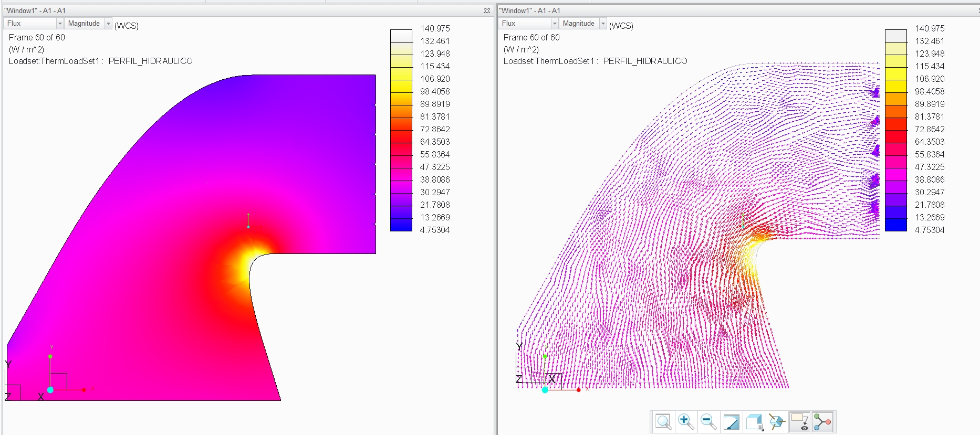Click the cyan coordinate origin point in right plot
980x435 pixels.
click(545, 390)
